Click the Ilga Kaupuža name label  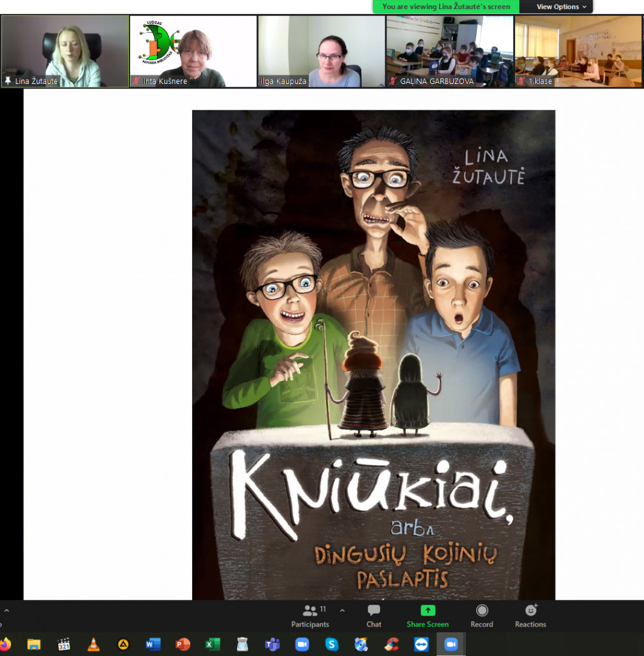(x=283, y=81)
